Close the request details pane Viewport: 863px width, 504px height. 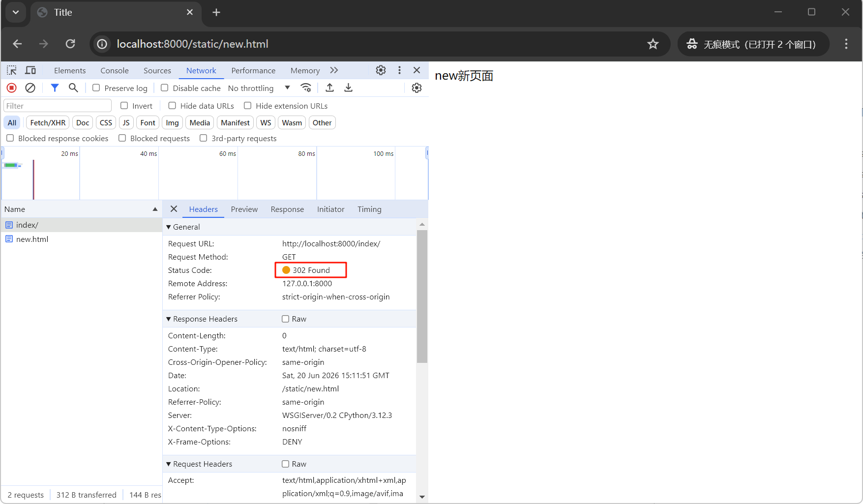pyautogui.click(x=174, y=209)
